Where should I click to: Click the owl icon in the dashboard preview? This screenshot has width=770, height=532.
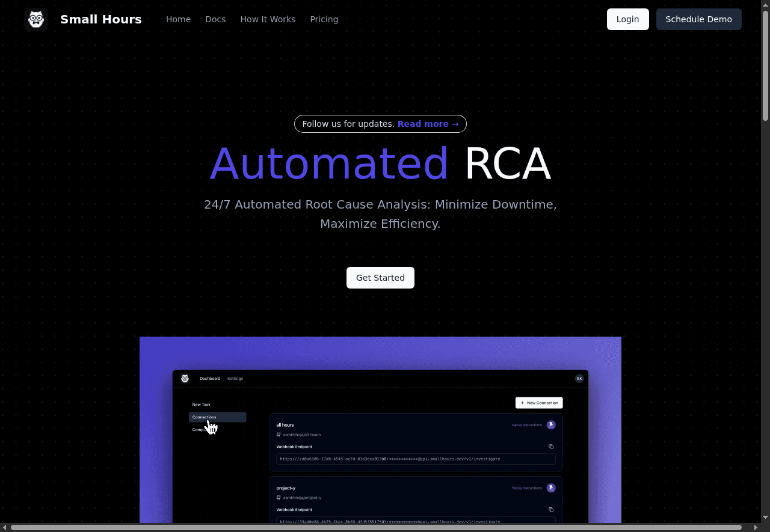point(185,378)
